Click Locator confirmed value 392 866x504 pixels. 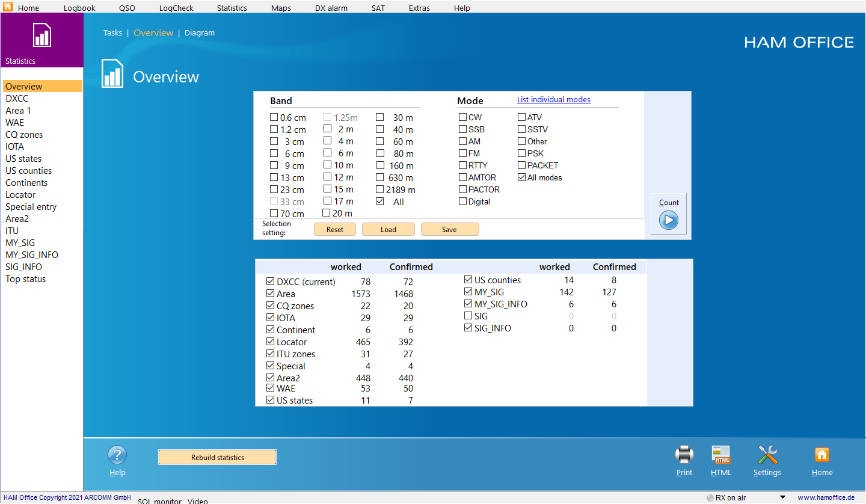click(x=405, y=342)
